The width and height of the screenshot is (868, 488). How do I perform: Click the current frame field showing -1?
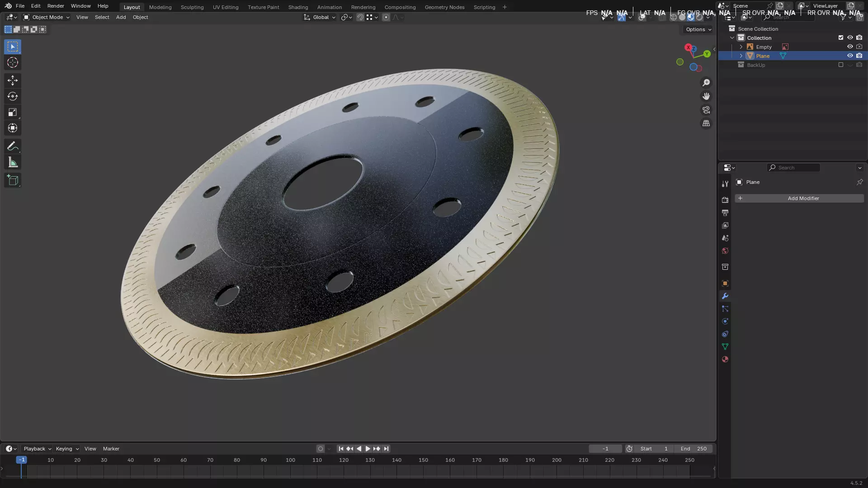coord(605,449)
